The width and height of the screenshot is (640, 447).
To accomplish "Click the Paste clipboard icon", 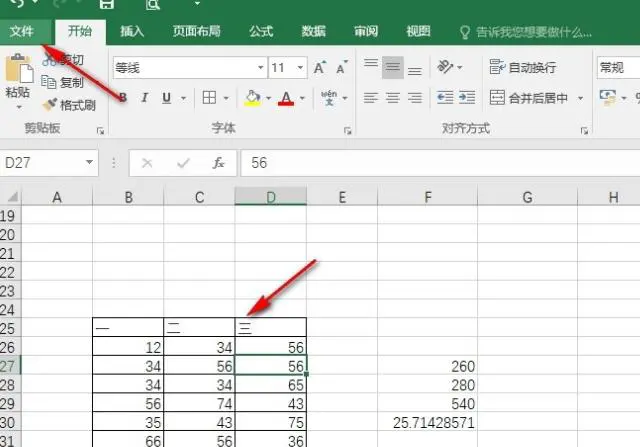I will click(19, 68).
